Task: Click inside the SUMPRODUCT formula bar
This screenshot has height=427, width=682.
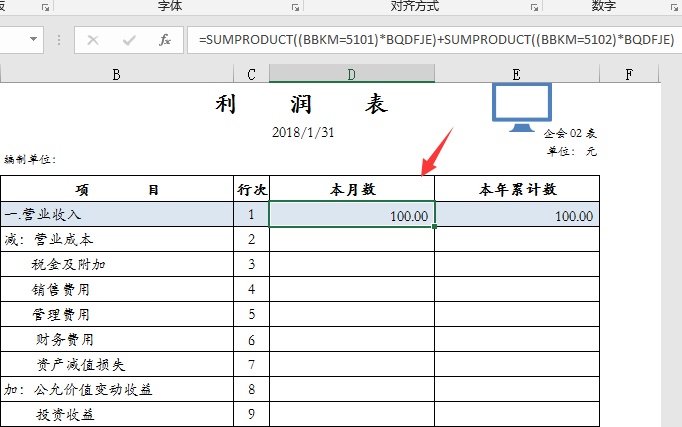Action: tap(436, 40)
